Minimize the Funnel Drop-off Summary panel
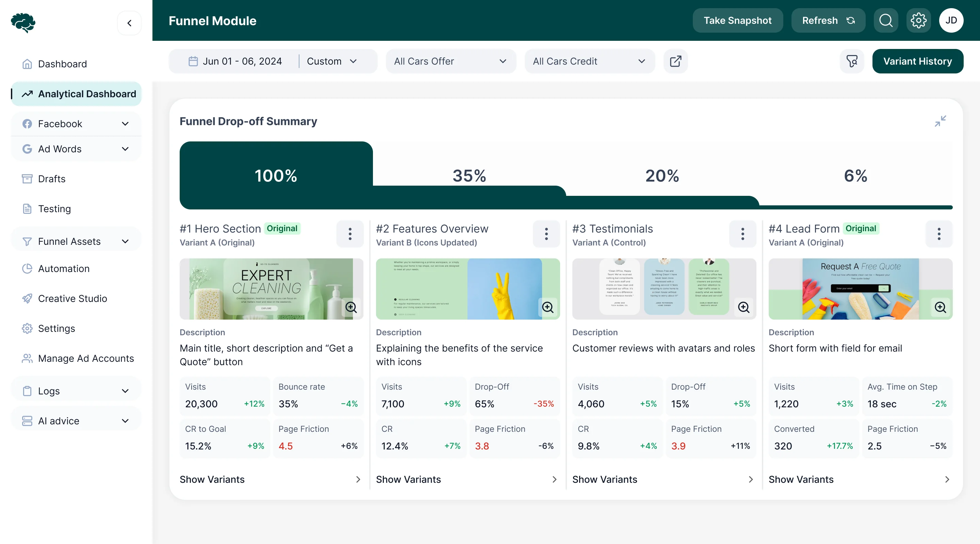The width and height of the screenshot is (980, 544). [940, 121]
